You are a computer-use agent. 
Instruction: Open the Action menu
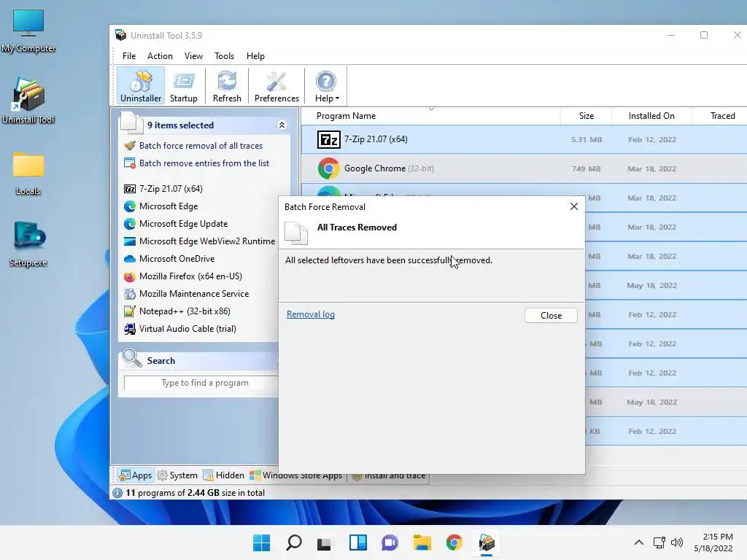tap(160, 55)
